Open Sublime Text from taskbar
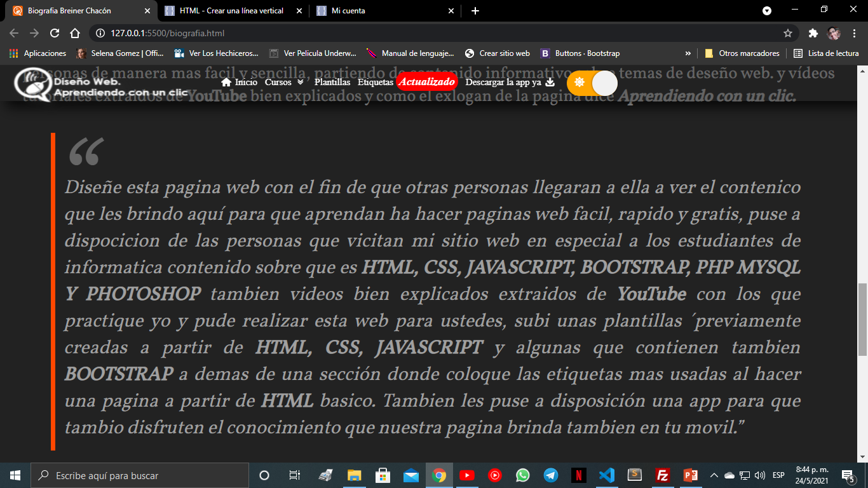This screenshot has width=868, height=488. (x=635, y=475)
